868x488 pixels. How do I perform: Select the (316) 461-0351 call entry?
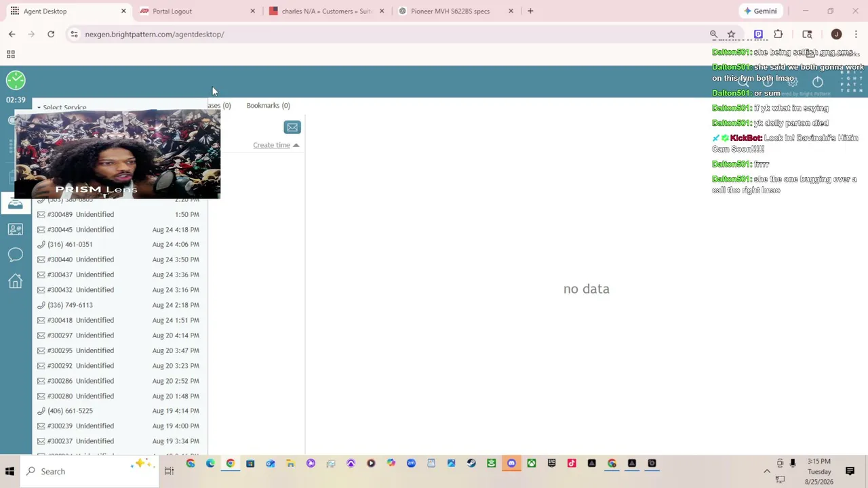click(x=119, y=244)
